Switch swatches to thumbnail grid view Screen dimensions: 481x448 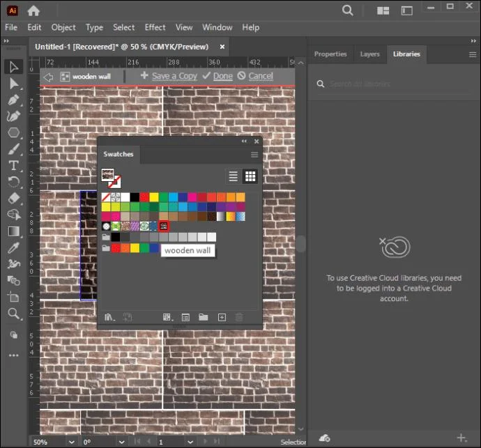pyautogui.click(x=250, y=176)
